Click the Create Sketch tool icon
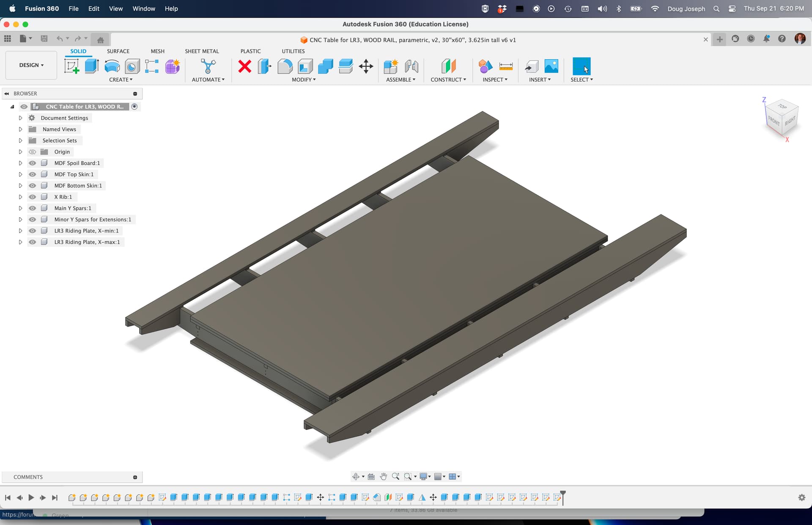The image size is (812, 525). click(71, 66)
